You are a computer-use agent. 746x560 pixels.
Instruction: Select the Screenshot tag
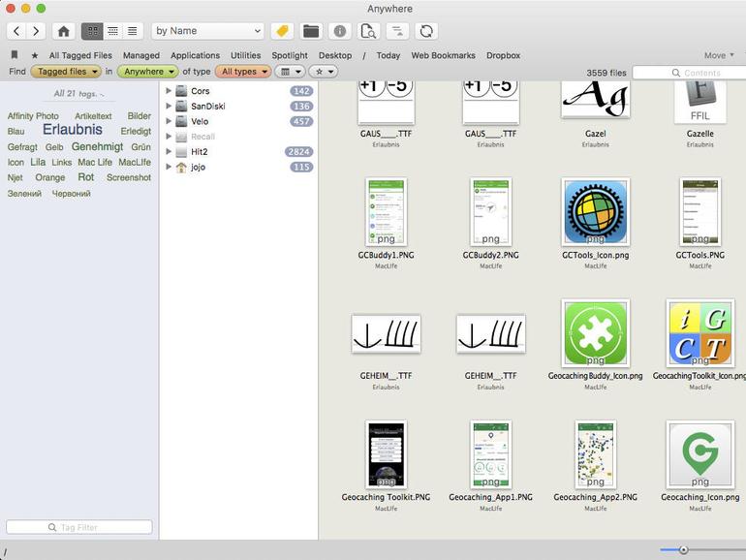(x=129, y=177)
